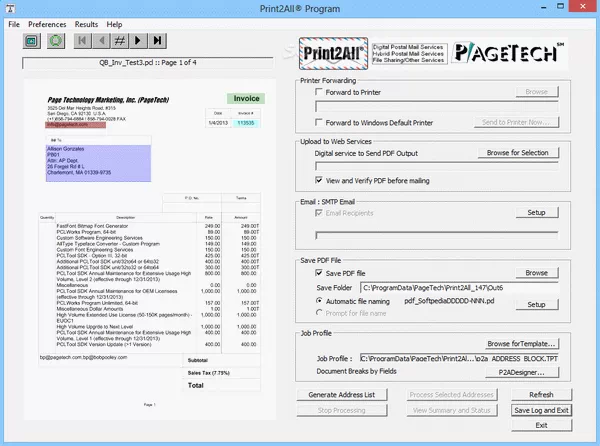Click 'Sales Tax (7.75%)' label
This screenshot has height=446, width=600.
(x=209, y=373)
